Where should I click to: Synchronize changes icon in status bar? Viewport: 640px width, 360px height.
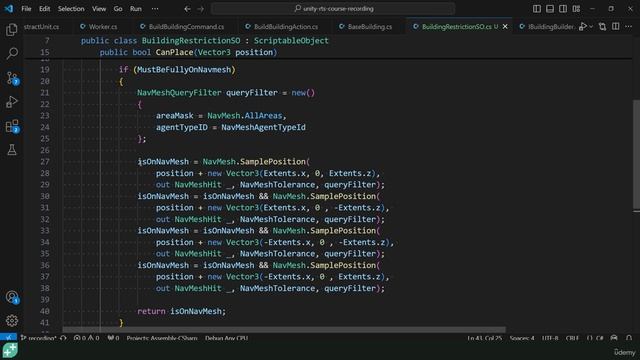63,338
